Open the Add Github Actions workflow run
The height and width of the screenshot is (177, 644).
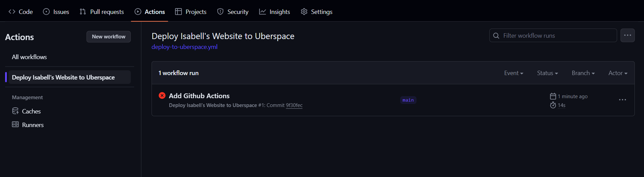click(x=199, y=96)
